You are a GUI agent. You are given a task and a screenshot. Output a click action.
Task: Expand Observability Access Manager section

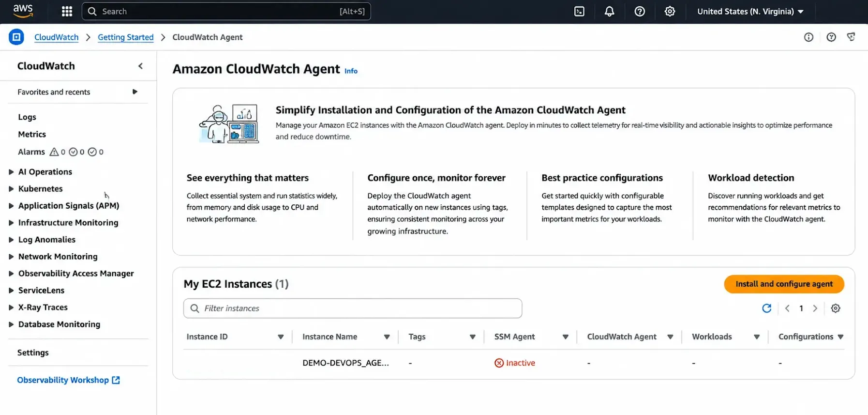tap(11, 274)
